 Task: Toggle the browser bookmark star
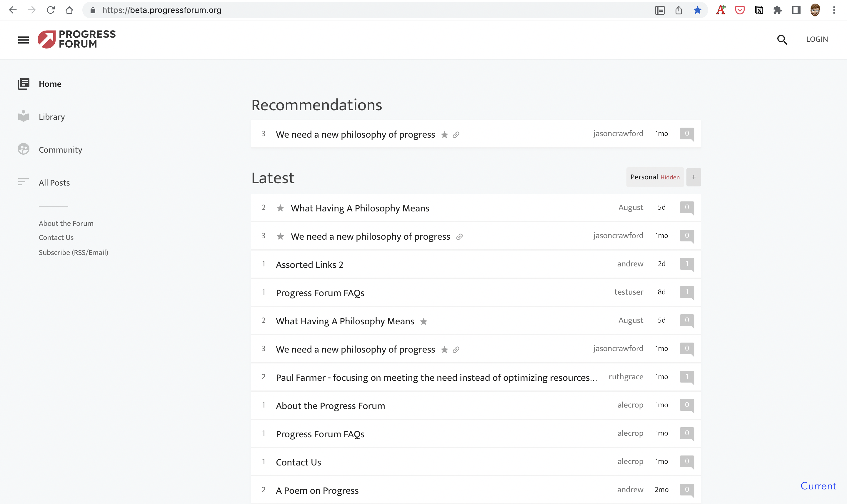click(697, 10)
